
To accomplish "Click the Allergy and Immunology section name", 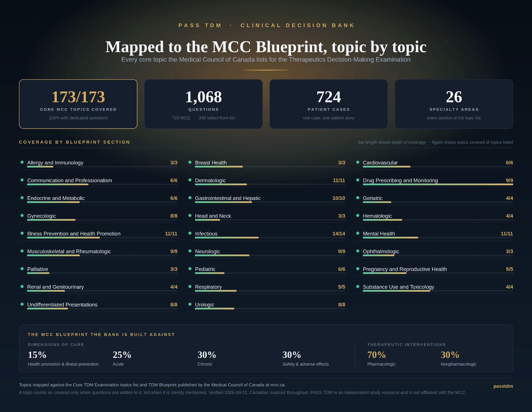I will click(x=55, y=163).
